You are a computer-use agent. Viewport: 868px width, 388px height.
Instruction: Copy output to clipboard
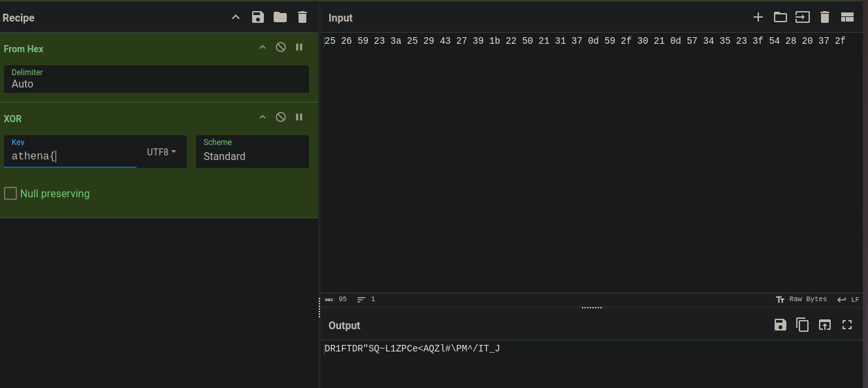click(x=803, y=325)
